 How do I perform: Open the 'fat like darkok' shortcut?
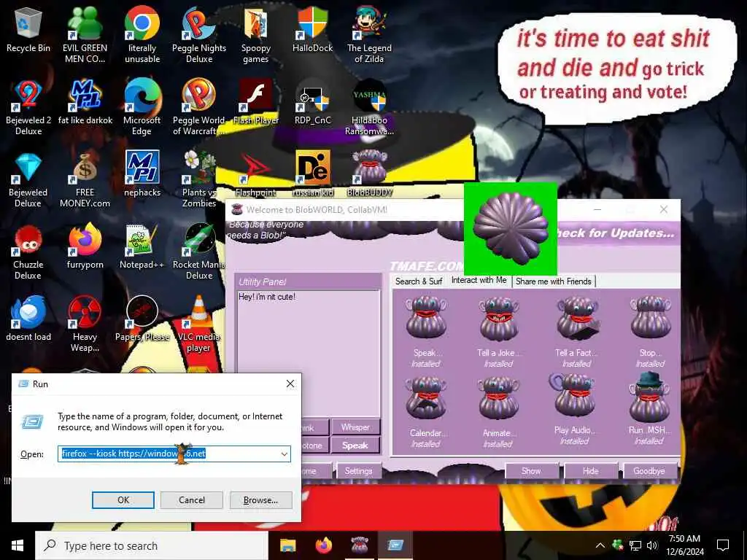tap(85, 102)
